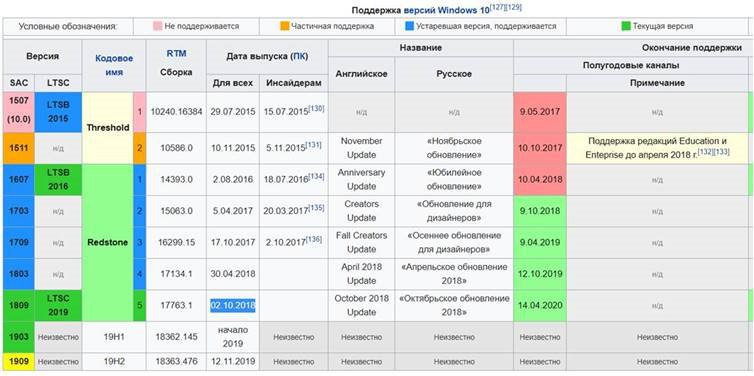Select version cell 1709

click(19, 242)
